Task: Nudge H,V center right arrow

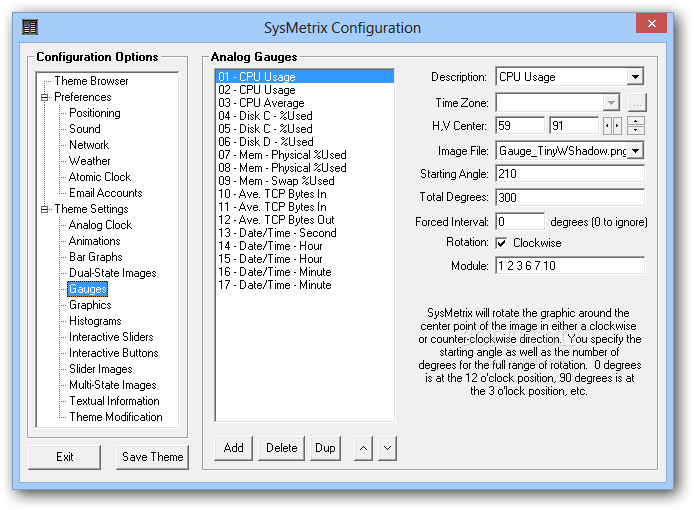Action: coord(617,126)
